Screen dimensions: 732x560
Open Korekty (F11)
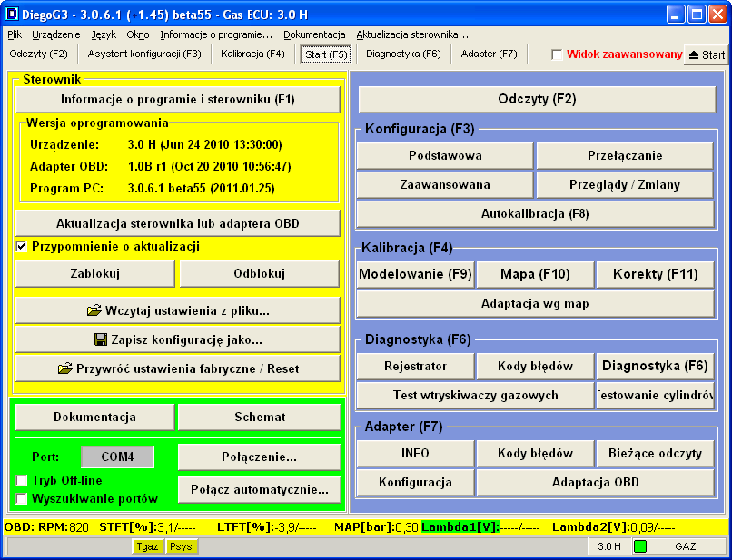(x=655, y=274)
